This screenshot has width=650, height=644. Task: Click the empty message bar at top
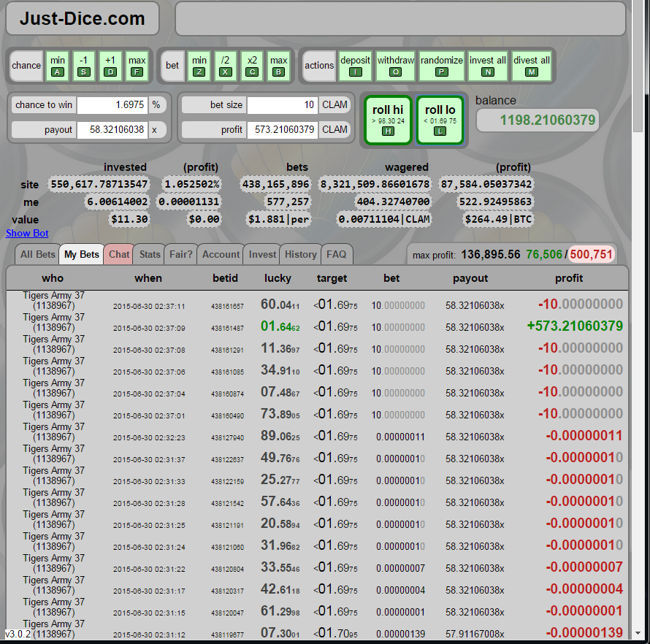pos(400,19)
